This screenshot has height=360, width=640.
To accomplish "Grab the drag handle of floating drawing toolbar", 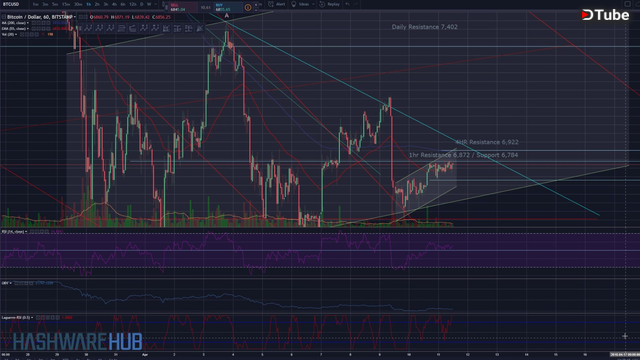I will 80,28.
